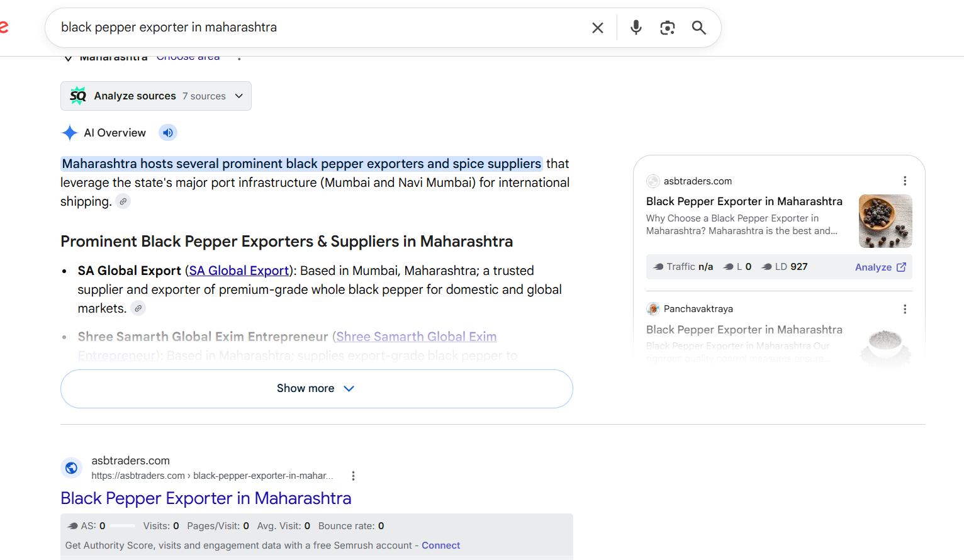Click the 'Bounce rate: 0' metric
The image size is (964, 560).
pyautogui.click(x=351, y=526)
